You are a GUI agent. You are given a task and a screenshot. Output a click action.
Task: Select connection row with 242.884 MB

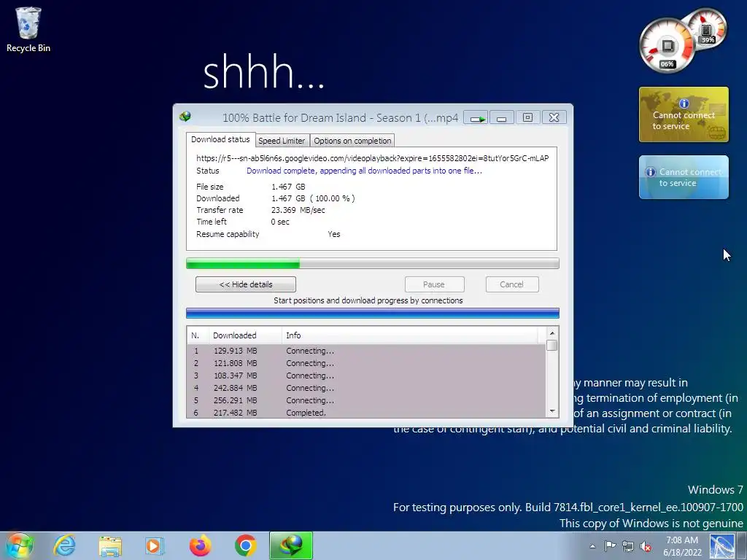click(x=366, y=388)
